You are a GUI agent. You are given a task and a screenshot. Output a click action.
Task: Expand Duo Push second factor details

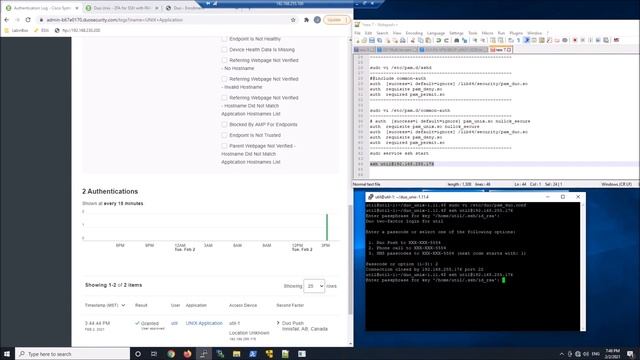[278, 323]
